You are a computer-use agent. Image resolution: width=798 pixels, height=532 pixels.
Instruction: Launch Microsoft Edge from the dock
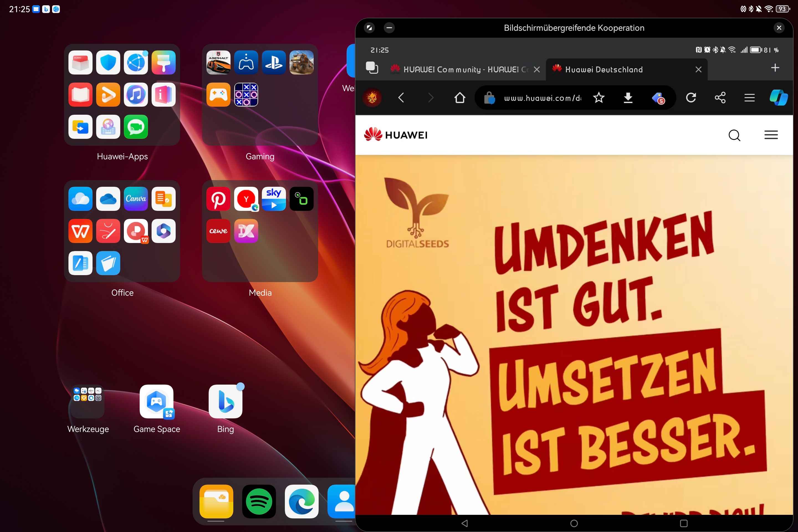(302, 501)
